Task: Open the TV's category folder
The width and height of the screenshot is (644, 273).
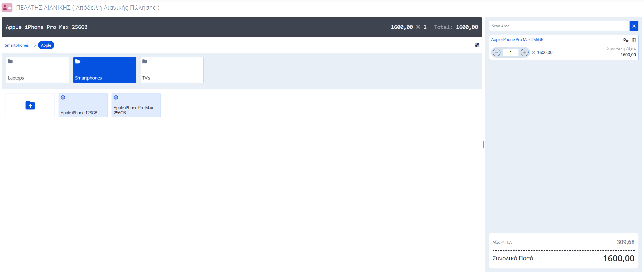Action: (172, 70)
